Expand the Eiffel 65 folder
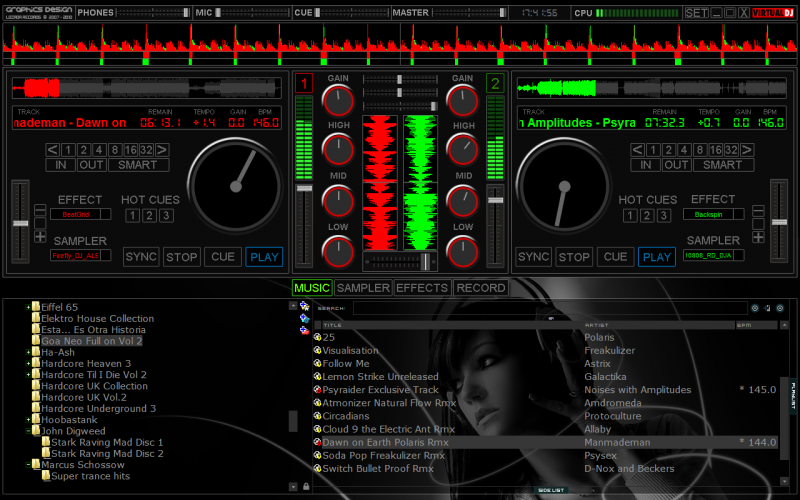Viewport: 800px width, 500px height. 28,307
